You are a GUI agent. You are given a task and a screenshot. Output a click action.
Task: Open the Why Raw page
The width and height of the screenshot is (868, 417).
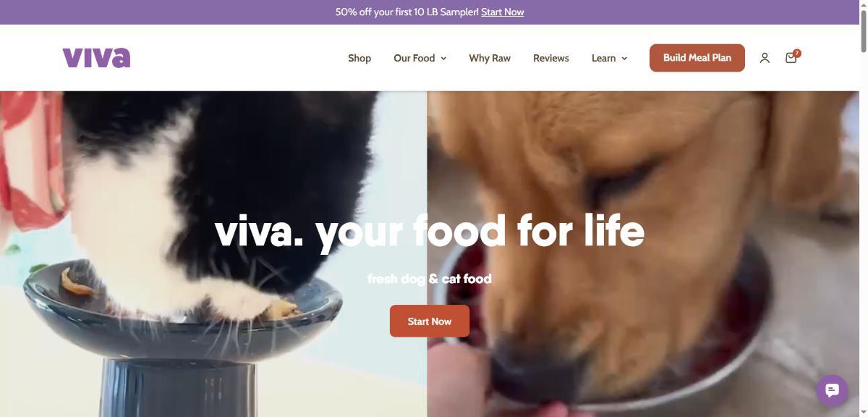490,58
